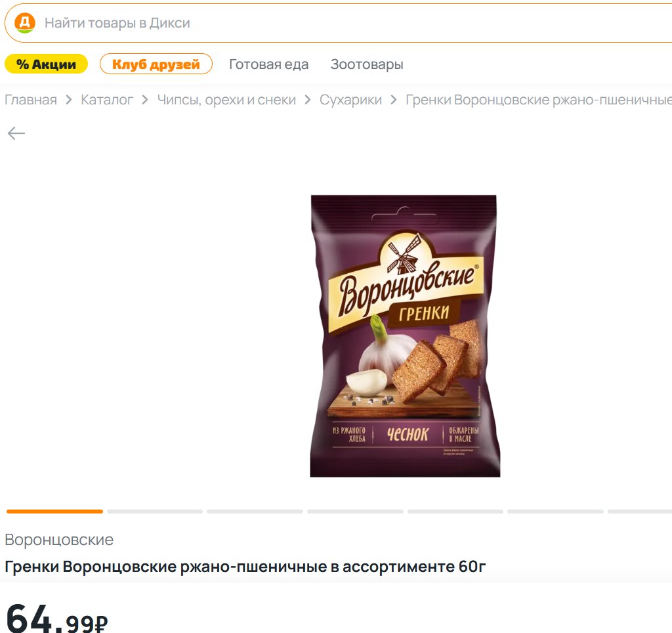Select the third image gallery indicator bar
672x633 pixels.
click(255, 512)
